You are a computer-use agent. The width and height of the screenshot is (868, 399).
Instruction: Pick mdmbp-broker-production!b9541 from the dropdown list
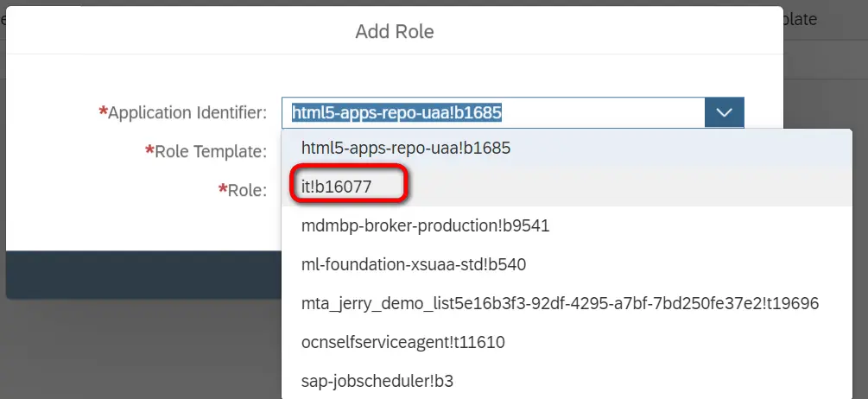click(x=425, y=226)
